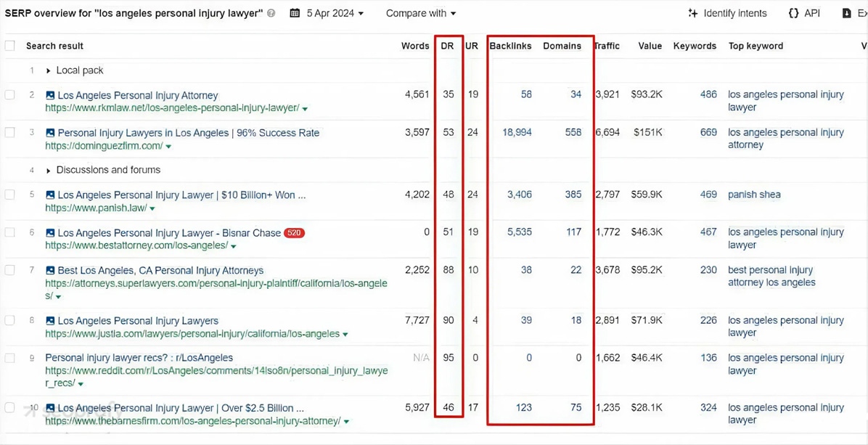Open dropdown arrow after panish.law URL
The width and height of the screenshot is (868, 445).
pos(152,208)
